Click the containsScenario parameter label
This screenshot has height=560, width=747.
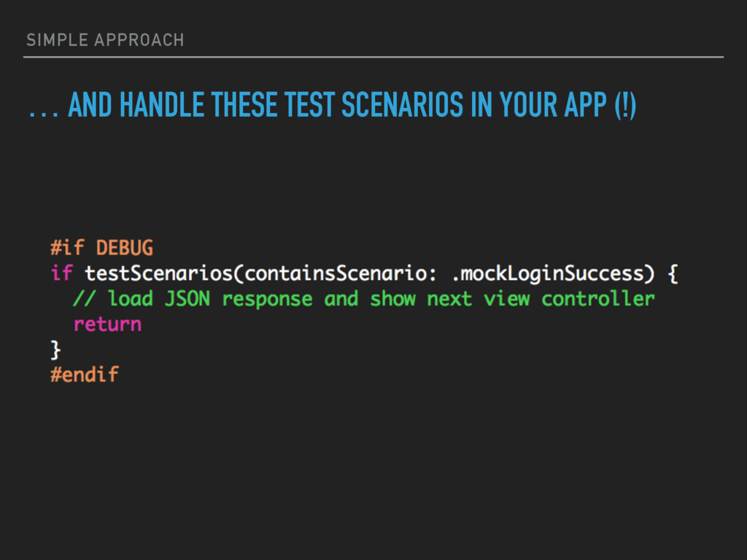click(x=336, y=273)
